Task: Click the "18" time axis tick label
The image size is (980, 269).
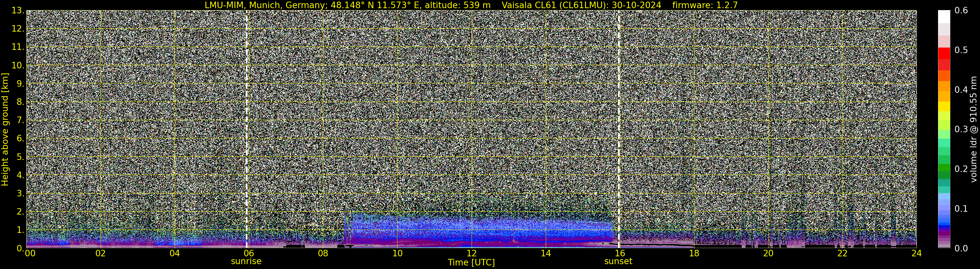Action: [x=694, y=253]
